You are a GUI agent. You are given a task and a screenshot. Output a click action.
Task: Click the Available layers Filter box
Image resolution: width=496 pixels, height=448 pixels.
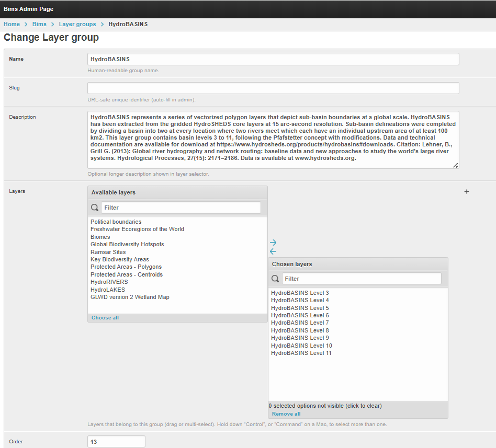click(181, 208)
